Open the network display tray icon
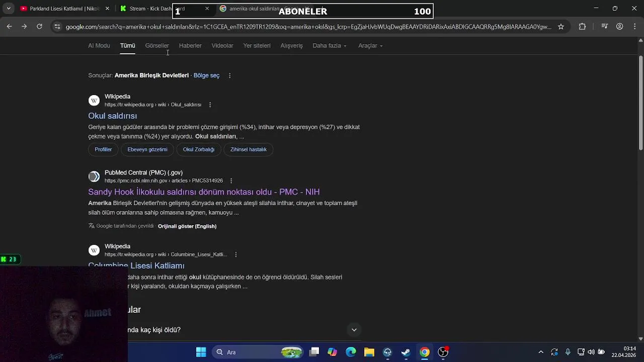 click(581, 352)
